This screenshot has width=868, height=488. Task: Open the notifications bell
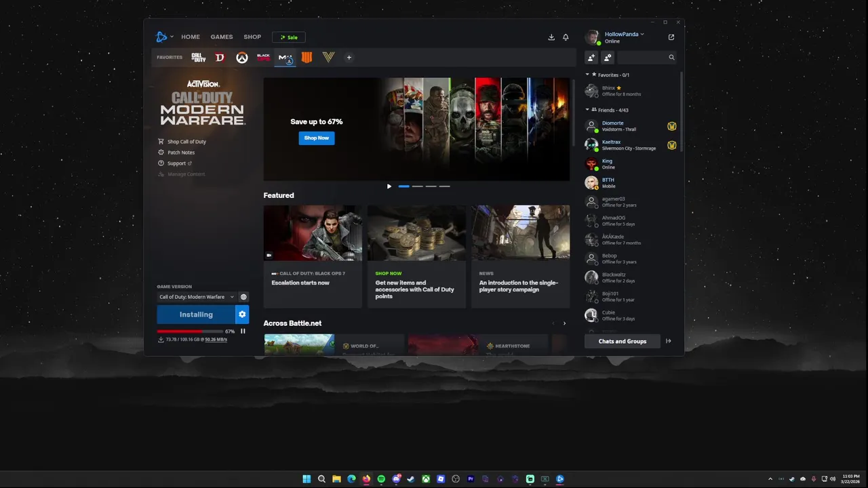566,37
